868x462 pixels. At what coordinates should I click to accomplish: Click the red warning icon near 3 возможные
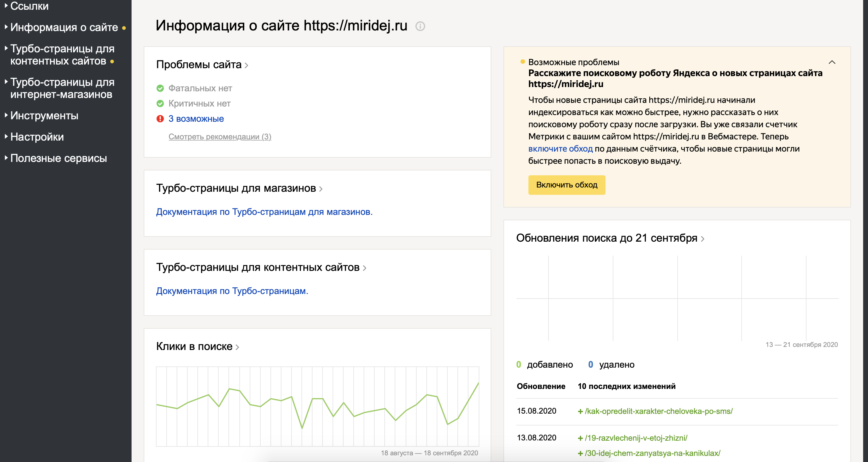click(x=160, y=118)
